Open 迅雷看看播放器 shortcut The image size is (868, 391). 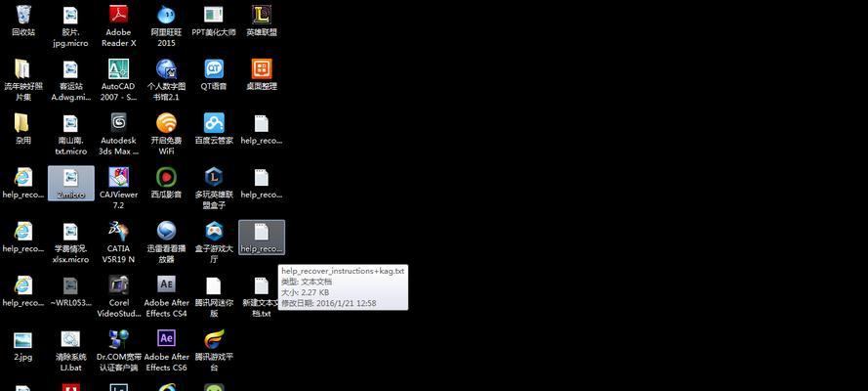click(166, 242)
